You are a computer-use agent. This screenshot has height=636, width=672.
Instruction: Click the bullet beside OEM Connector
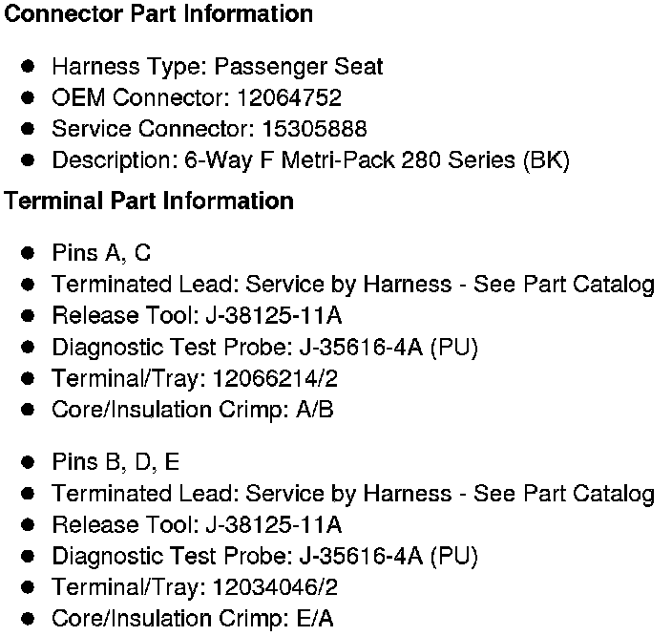tap(29, 97)
